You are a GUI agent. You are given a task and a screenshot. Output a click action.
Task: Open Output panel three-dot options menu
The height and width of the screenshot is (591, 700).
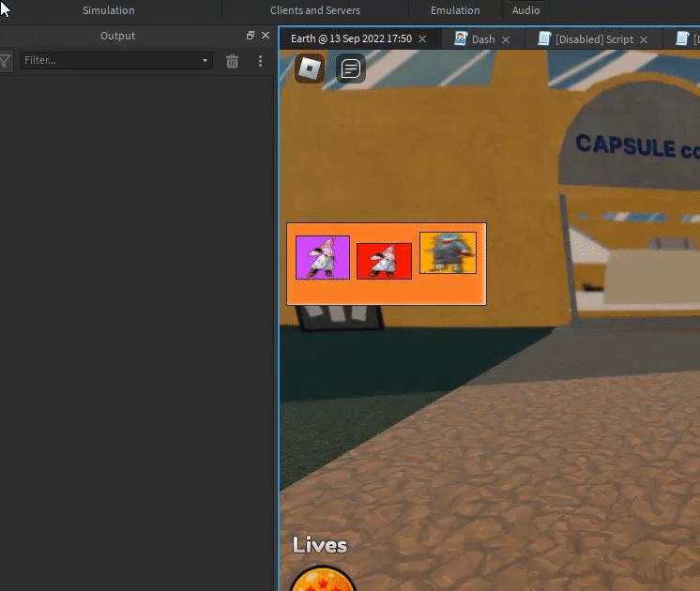point(260,61)
